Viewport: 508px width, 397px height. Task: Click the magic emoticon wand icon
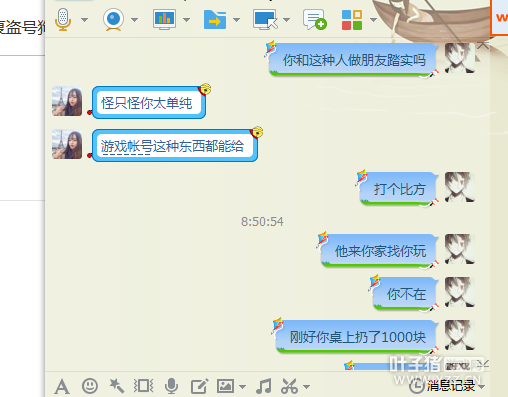click(x=117, y=386)
